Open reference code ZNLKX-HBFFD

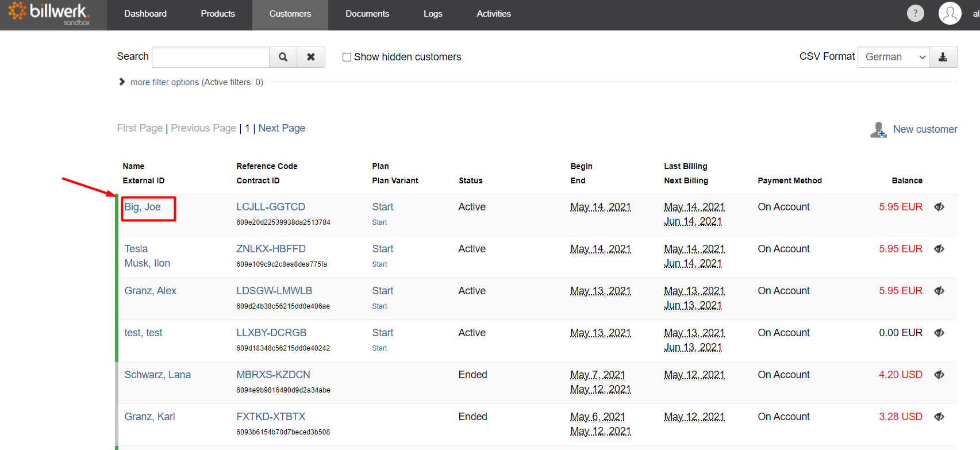271,249
